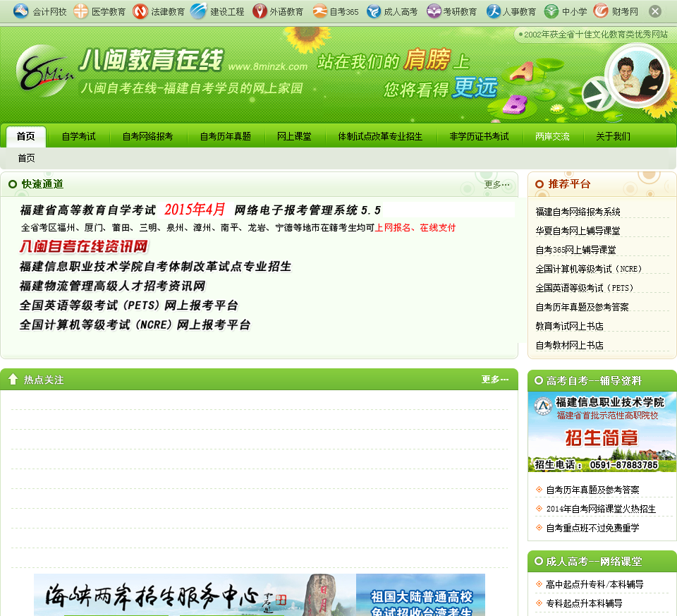Click 成人高考--网络课堂 section heading
This screenshot has height=616, width=677.
point(594,561)
